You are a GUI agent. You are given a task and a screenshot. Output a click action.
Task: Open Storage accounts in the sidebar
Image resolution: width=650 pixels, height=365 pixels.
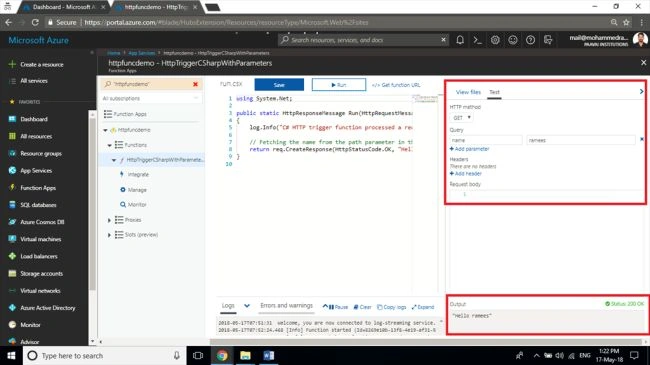tap(41, 274)
